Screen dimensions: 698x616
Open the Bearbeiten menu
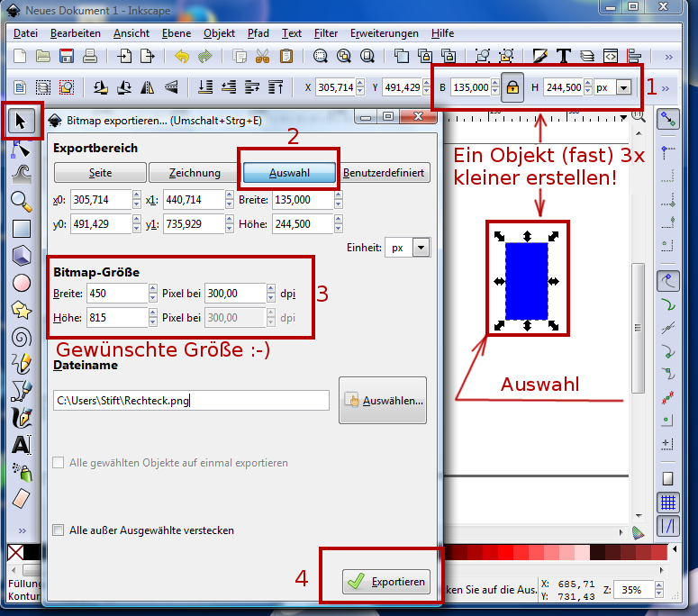tap(76, 33)
